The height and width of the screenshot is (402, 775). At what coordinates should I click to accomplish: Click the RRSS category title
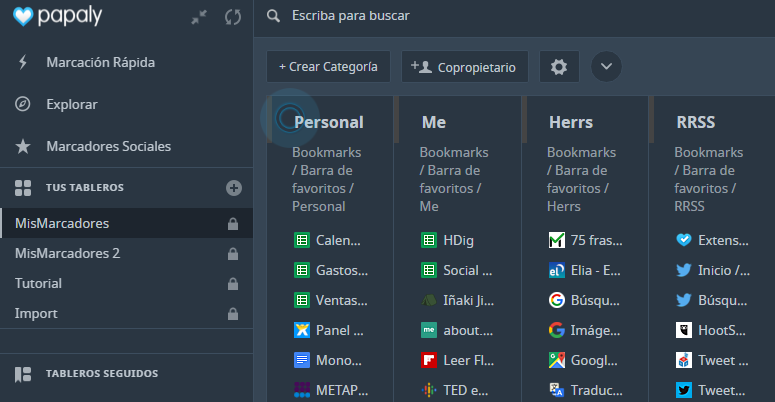[x=695, y=122]
